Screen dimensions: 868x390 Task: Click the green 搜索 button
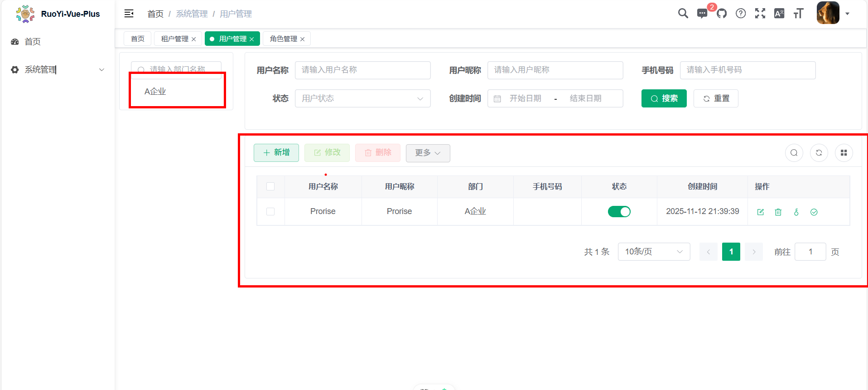pyautogui.click(x=664, y=98)
